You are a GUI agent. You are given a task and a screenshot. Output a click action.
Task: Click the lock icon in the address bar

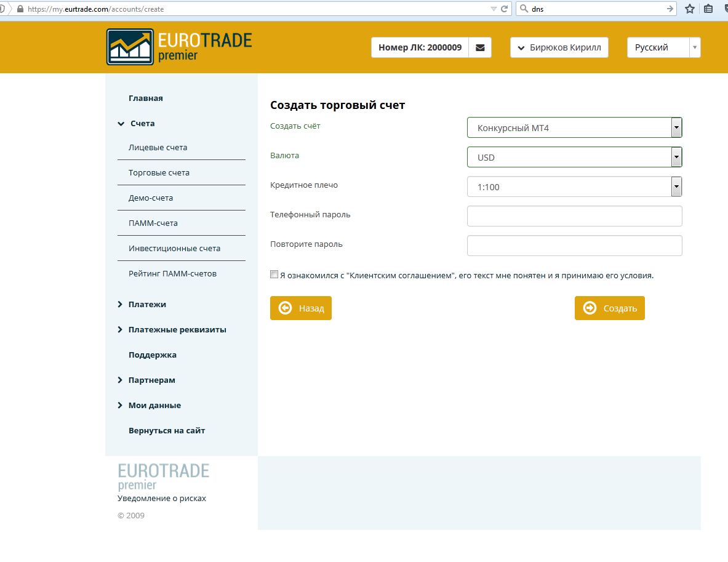pos(20,9)
